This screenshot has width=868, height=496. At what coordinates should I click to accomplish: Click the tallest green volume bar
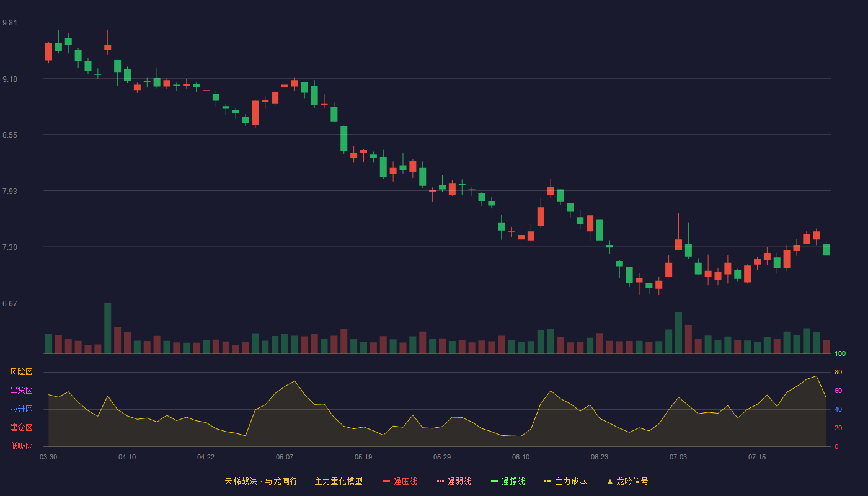click(108, 328)
